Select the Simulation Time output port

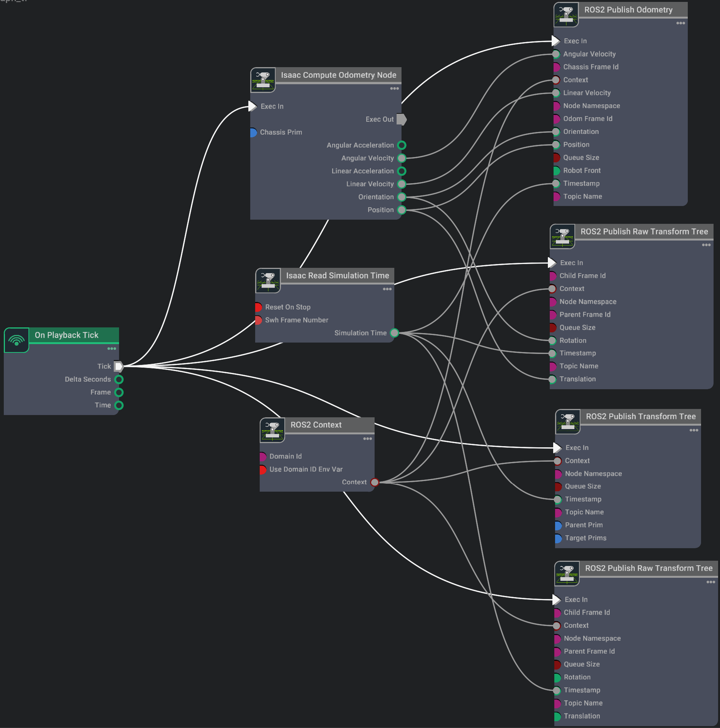pyautogui.click(x=395, y=333)
